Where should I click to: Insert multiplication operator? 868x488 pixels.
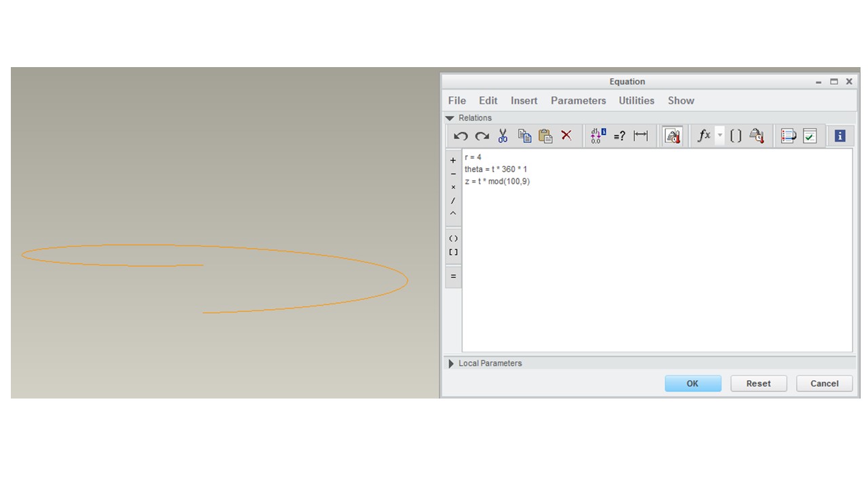[454, 187]
